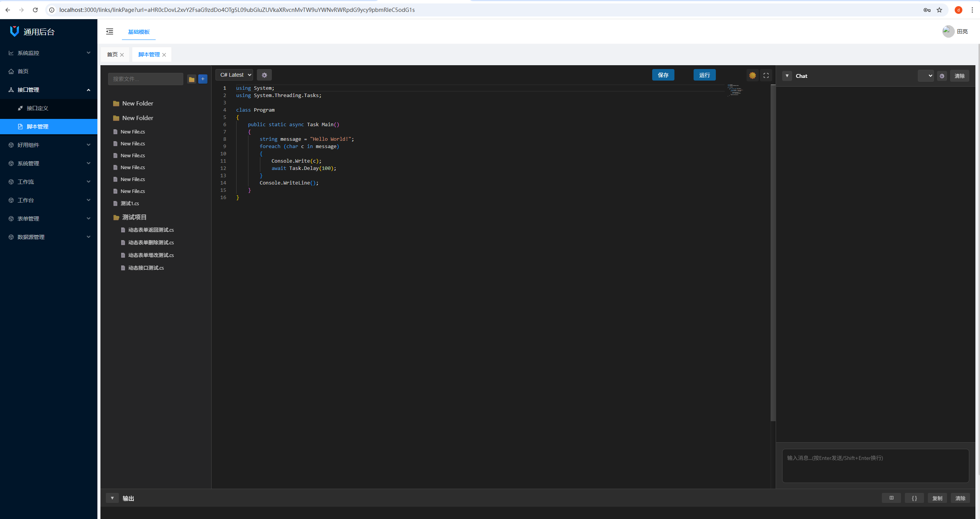The height and width of the screenshot is (519, 980).
Task: Click the browser bookmark star icon
Action: coord(939,10)
